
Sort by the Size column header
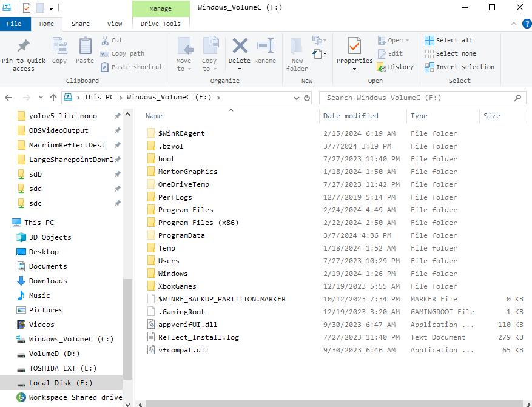pos(491,116)
